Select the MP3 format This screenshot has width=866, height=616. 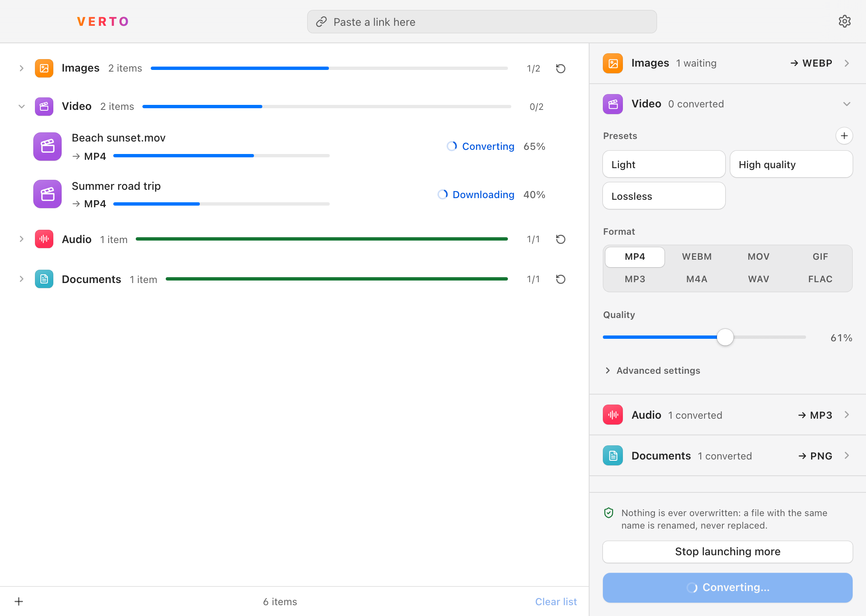click(635, 279)
